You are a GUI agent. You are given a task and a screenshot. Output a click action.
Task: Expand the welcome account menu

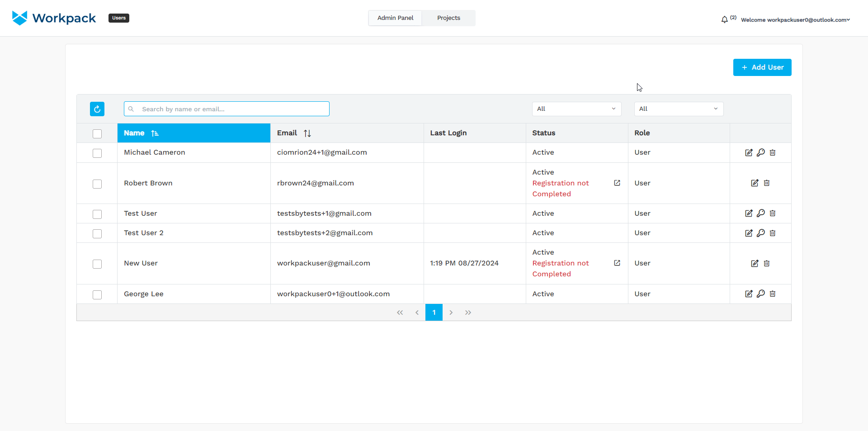[x=795, y=20]
